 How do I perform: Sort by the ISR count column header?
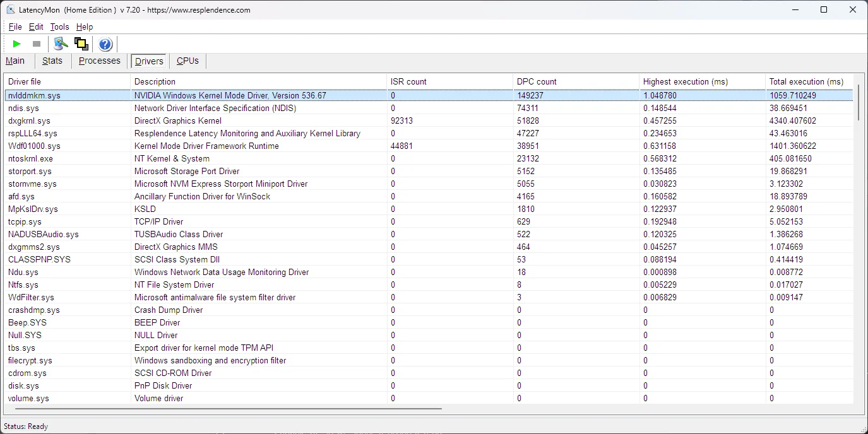[450, 81]
